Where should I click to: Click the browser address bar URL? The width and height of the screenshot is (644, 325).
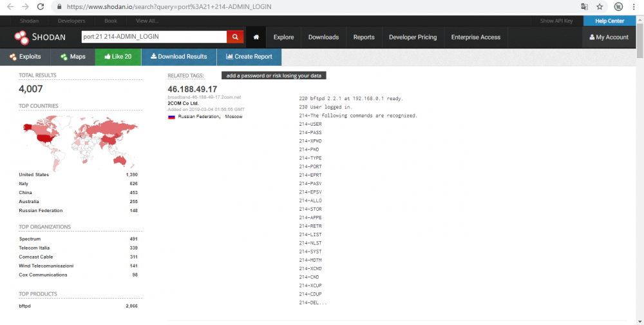pos(169,6)
